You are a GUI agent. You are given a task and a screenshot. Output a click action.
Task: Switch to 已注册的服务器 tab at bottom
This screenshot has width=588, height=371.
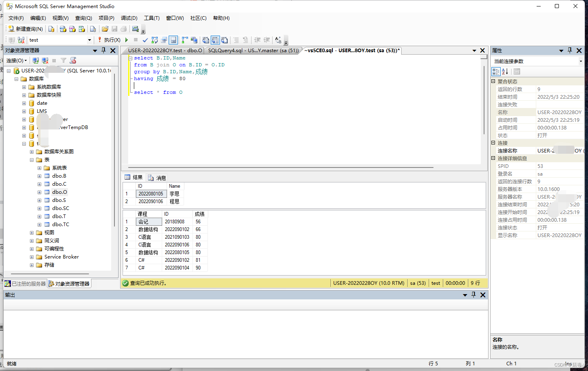point(25,284)
